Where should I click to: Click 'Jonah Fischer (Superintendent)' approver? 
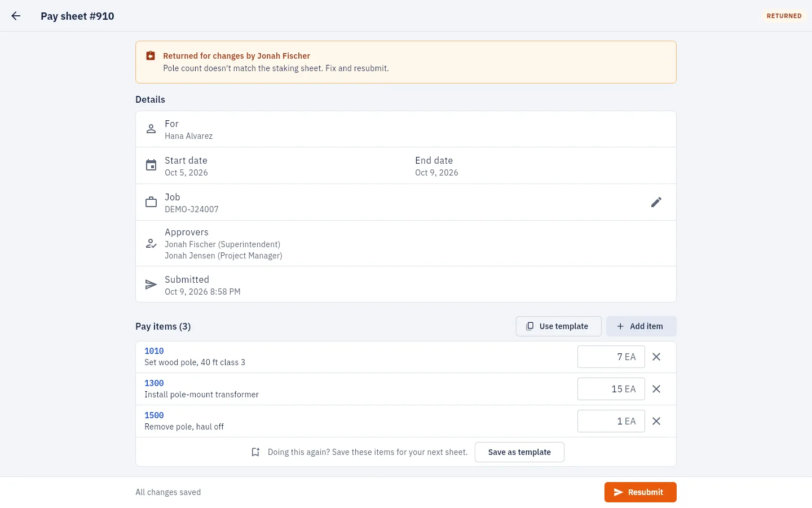pyautogui.click(x=222, y=244)
